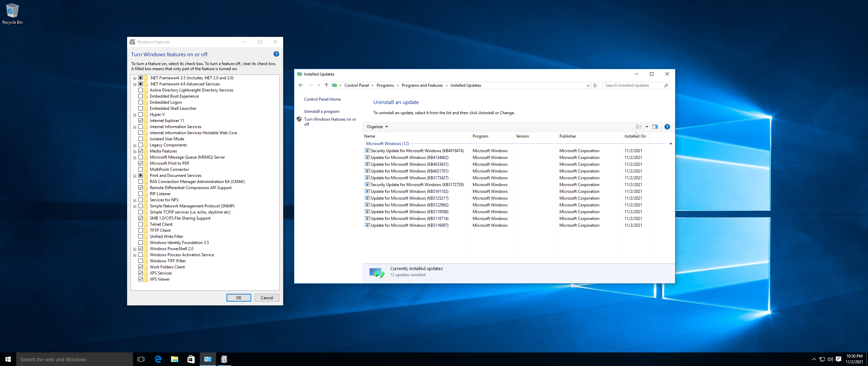Click the KB3116097 update icon
The height and width of the screenshot is (366, 868).
tap(367, 225)
